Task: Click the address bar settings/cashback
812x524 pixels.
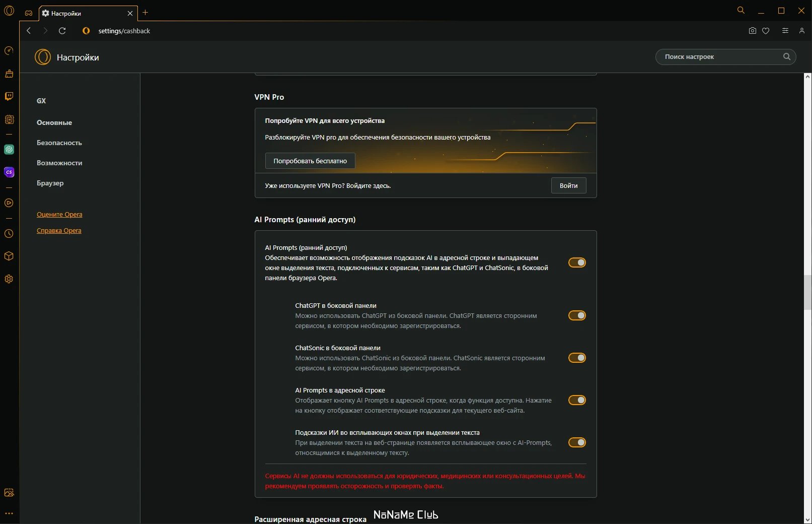Action: pyautogui.click(x=124, y=31)
